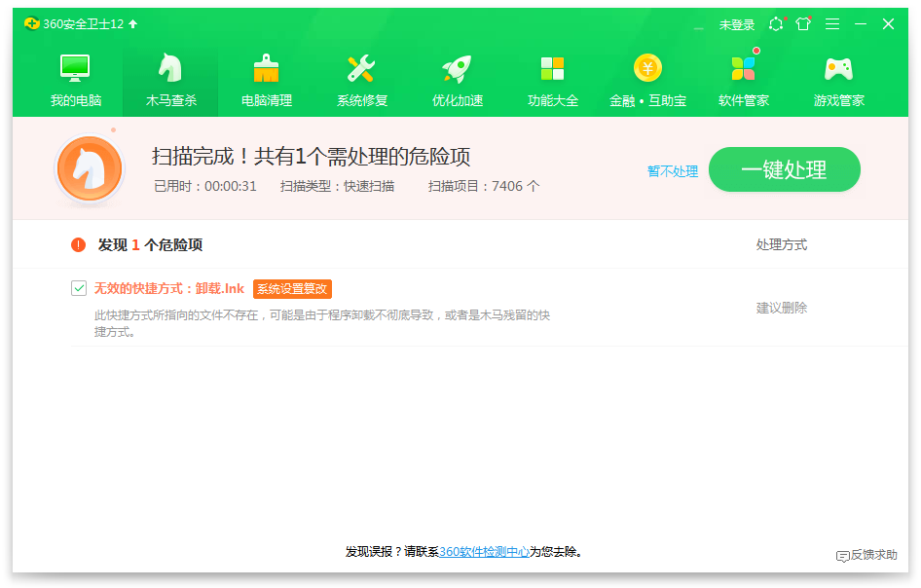Click the 360安全卫士12 title text
The width and height of the screenshot is (921, 588).
[84, 24]
